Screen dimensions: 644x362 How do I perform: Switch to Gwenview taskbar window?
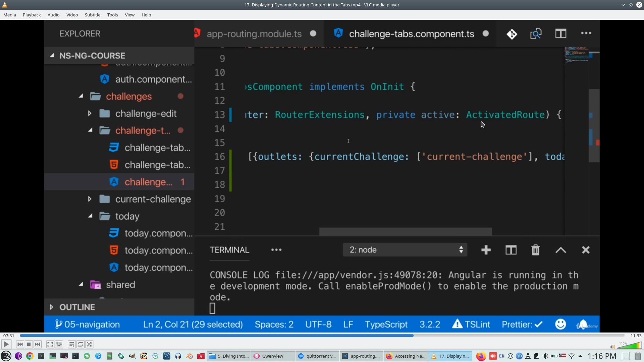[x=272, y=356]
